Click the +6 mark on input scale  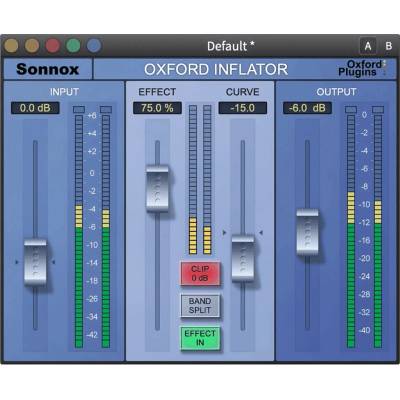click(92, 115)
